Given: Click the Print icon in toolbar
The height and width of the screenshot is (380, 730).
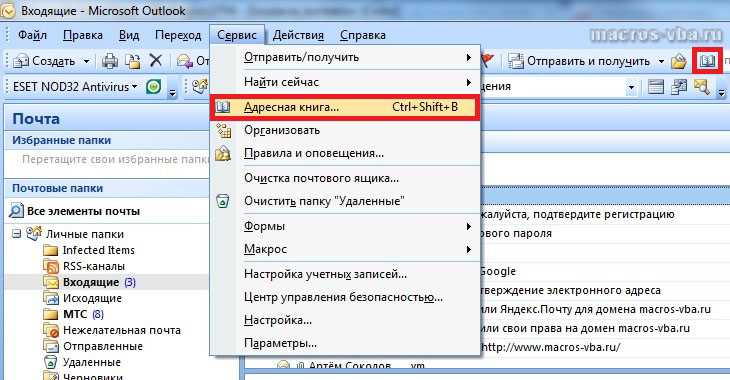Looking at the screenshot, I should click(110, 61).
